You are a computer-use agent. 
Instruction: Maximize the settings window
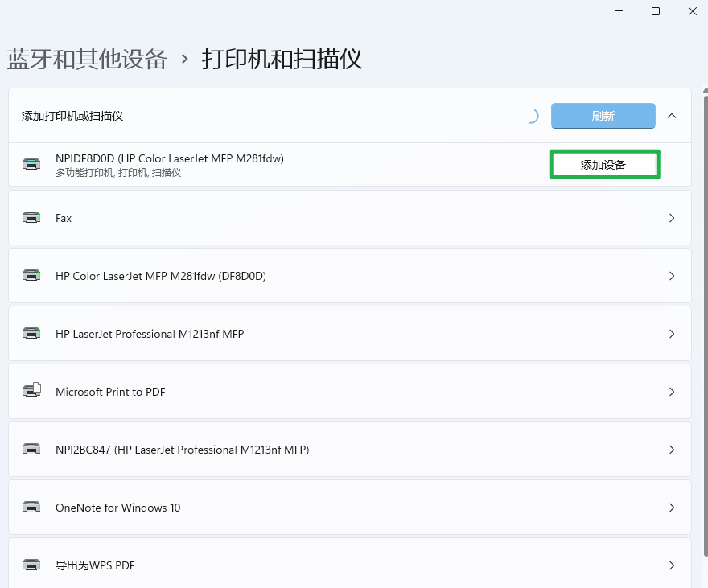tap(656, 11)
